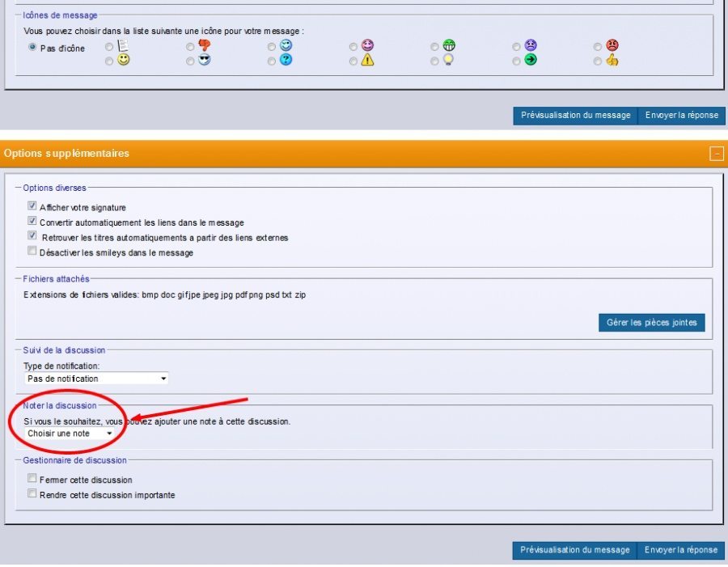The image size is (728, 567).
Task: Click the "Gérer les pièces jointes" button
Action: point(651,323)
